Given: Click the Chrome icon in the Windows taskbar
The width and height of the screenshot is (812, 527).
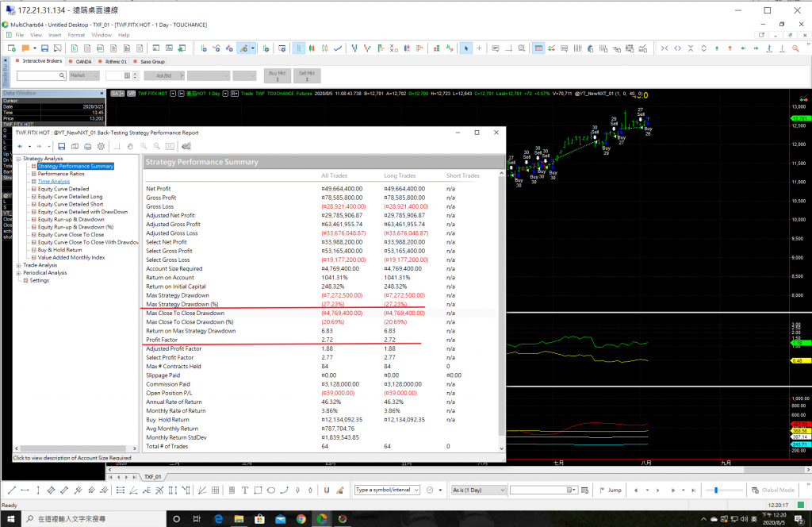Looking at the screenshot, I should point(301,519).
